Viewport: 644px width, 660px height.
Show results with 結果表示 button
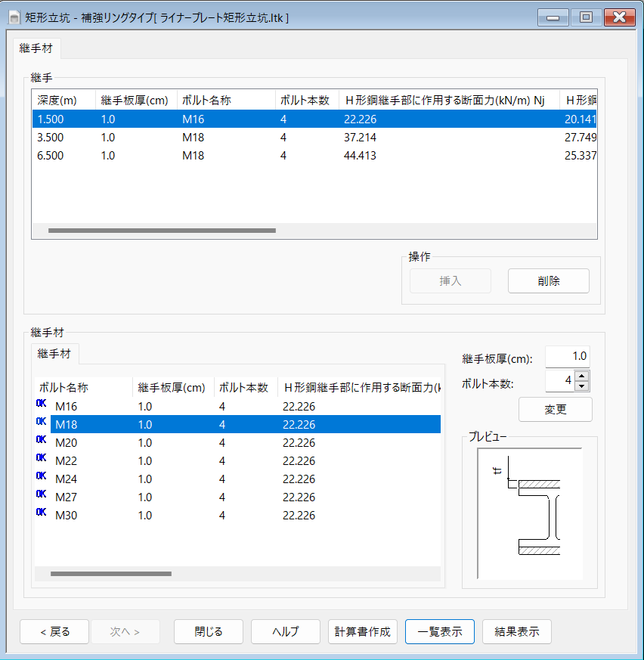[517, 632]
